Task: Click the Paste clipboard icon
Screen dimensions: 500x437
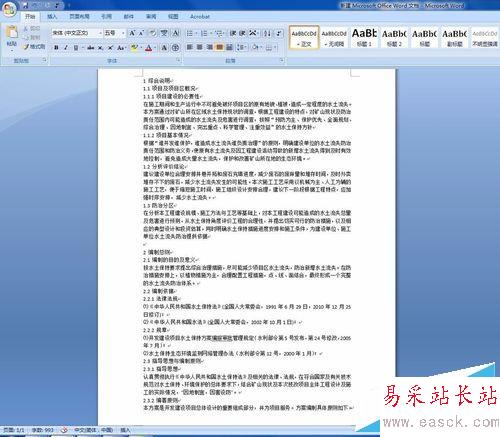Action: [12, 32]
